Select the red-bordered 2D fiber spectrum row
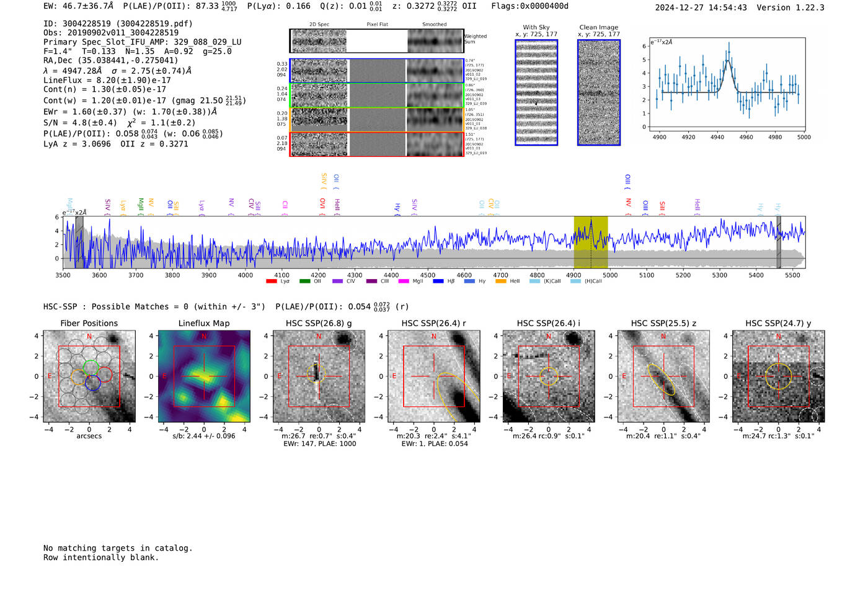This screenshot has width=868, height=591. pos(376,144)
